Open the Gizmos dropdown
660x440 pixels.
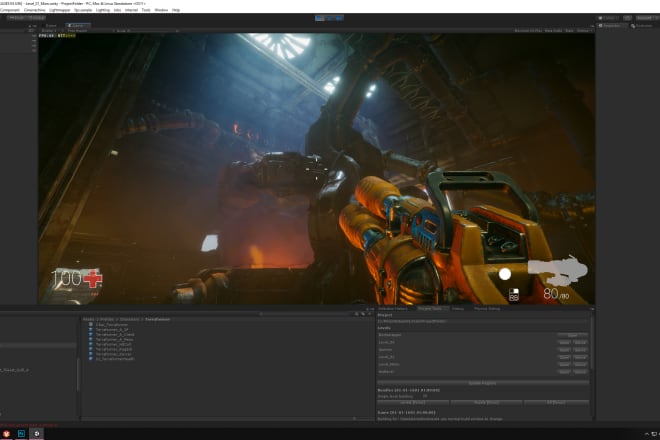pos(583,31)
